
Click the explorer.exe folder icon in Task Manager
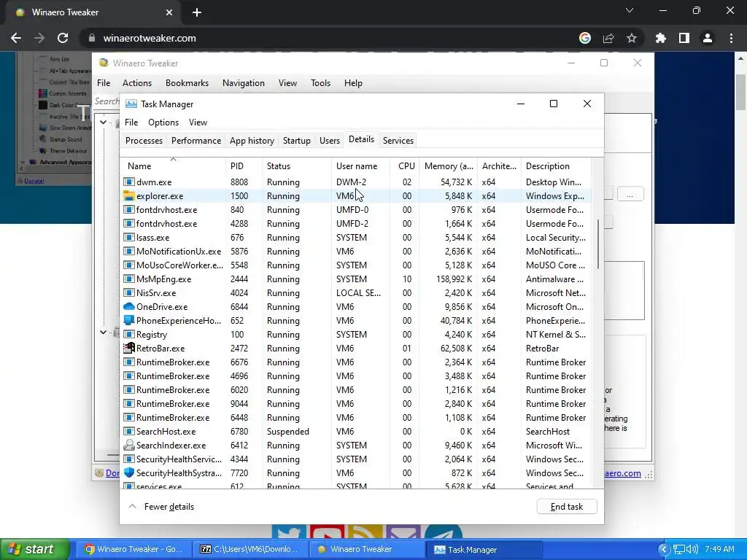[128, 195]
